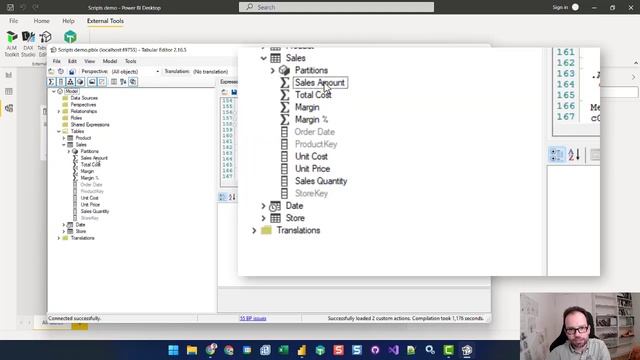This screenshot has width=640, height=360.
Task: Open the Tools menu in Tabular Editor
Action: (131, 61)
